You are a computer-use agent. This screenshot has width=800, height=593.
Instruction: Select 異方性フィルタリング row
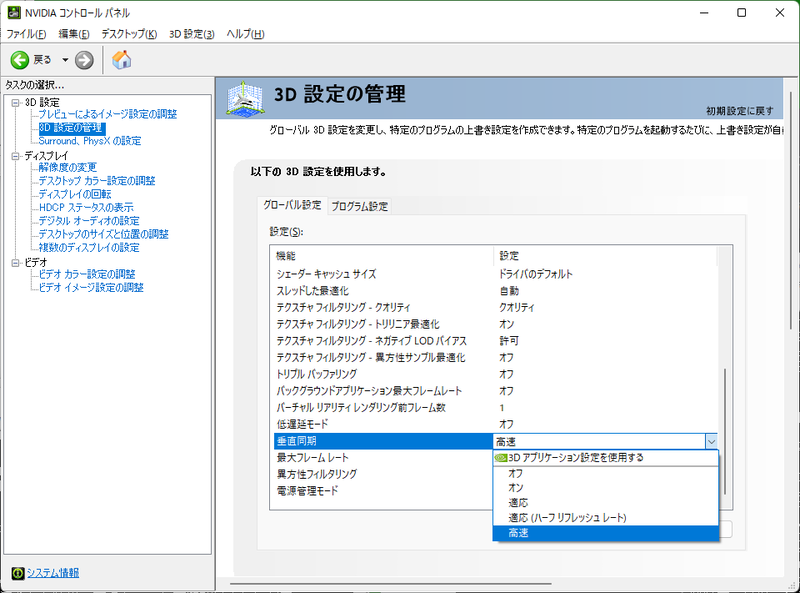(384, 474)
